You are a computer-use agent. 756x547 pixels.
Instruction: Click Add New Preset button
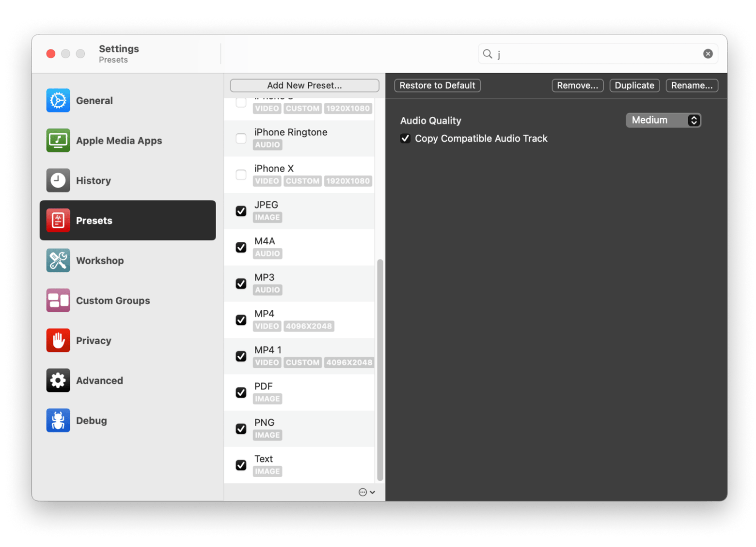[304, 85]
